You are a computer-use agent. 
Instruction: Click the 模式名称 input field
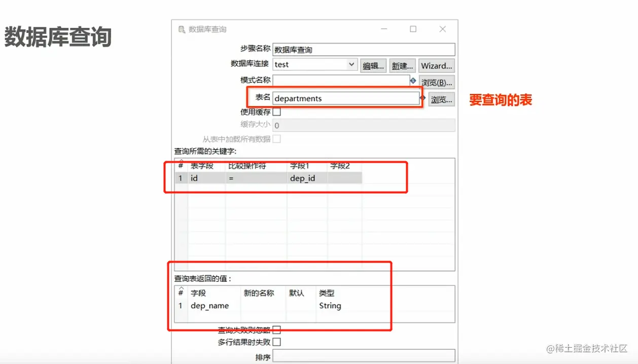[341, 81]
